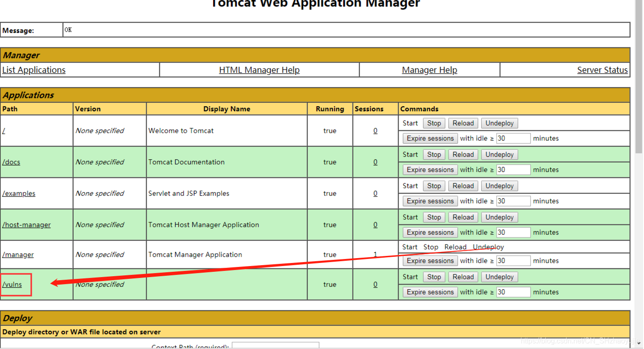Screen dimensions: 644x349
Task: Click the idle minutes field for /docs
Action: tap(513, 169)
